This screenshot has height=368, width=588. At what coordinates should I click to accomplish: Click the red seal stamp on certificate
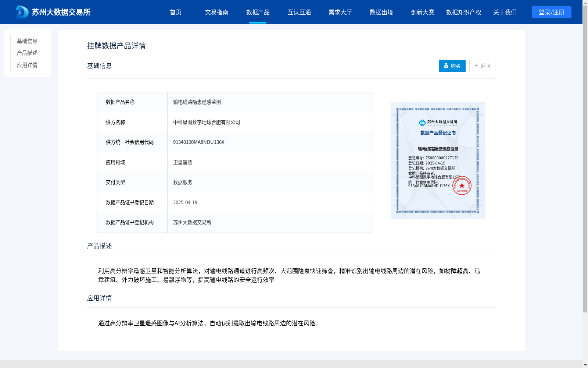click(462, 185)
